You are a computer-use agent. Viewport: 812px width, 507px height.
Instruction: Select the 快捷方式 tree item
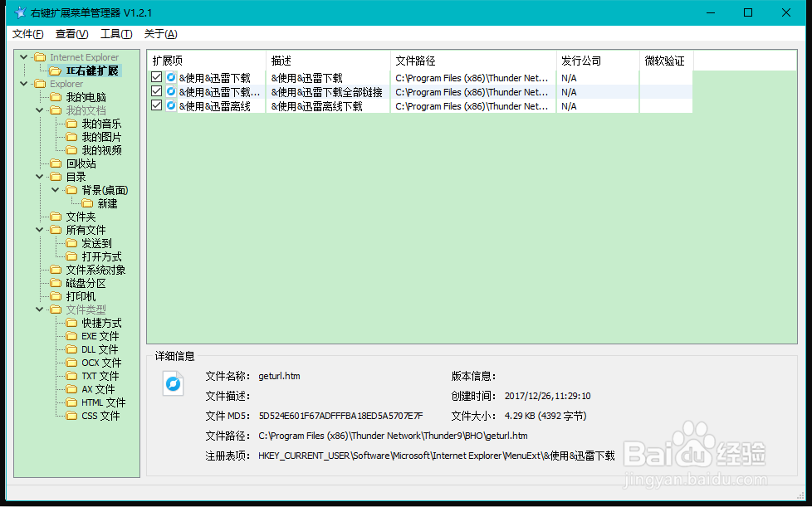pyautogui.click(x=102, y=323)
